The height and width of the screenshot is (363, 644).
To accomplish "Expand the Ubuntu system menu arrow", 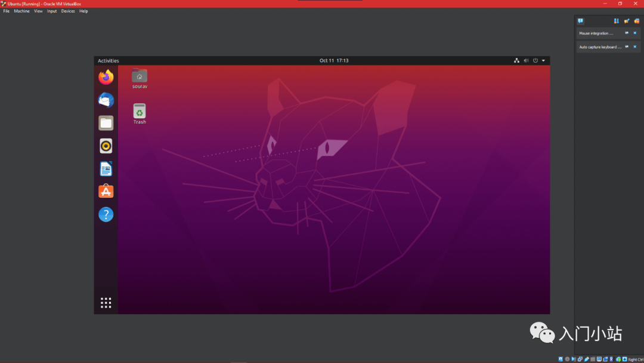I will (x=543, y=60).
